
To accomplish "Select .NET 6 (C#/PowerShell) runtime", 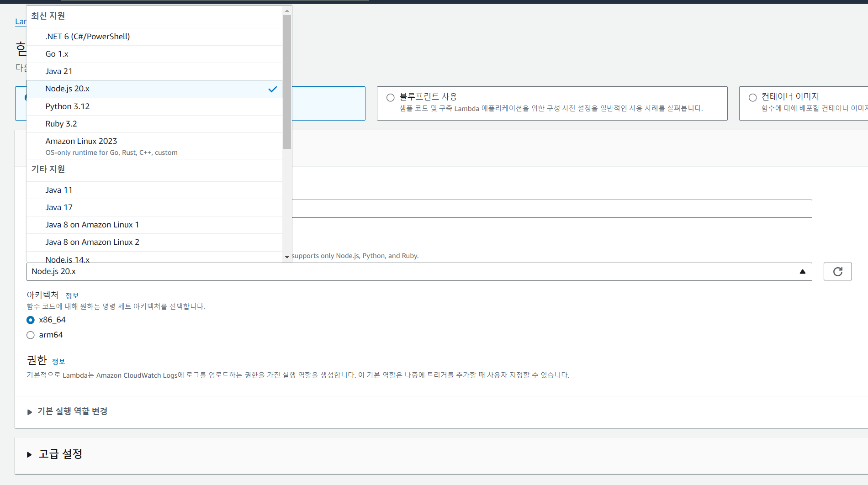I will point(154,37).
